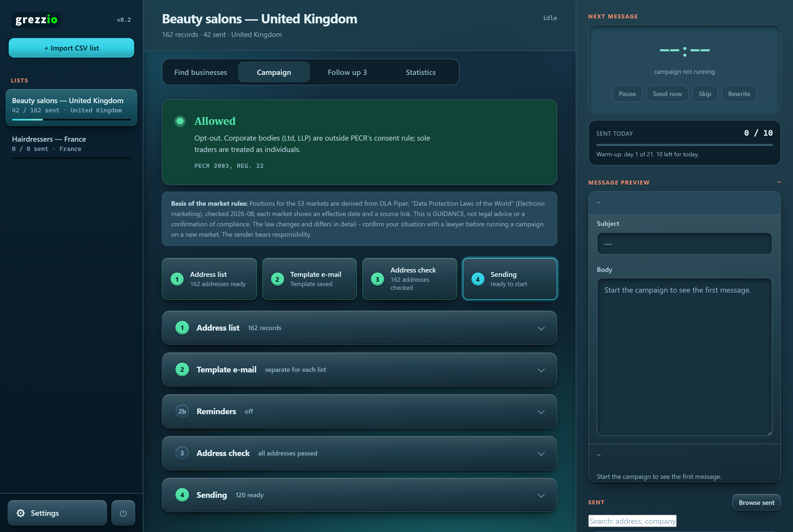Open Settings

(57, 513)
